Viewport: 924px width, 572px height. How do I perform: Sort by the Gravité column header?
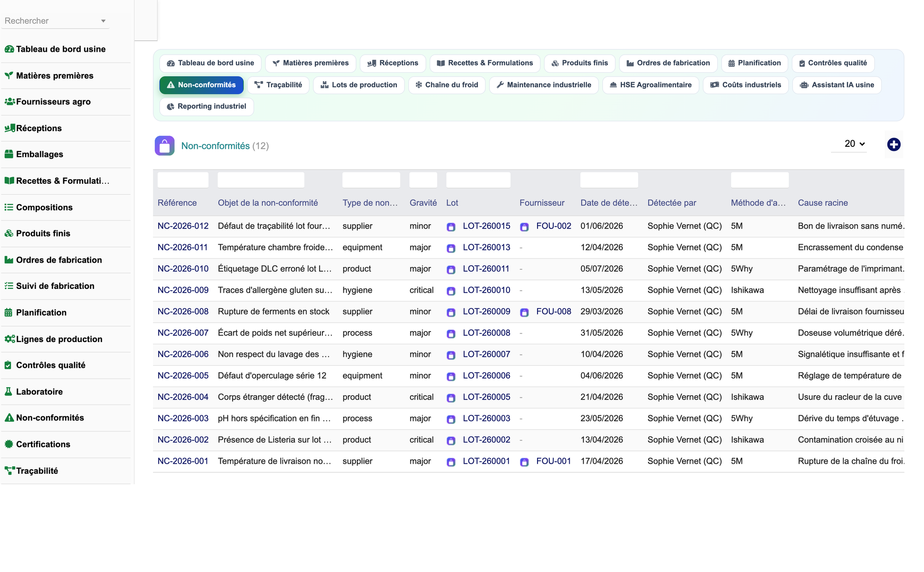(423, 203)
